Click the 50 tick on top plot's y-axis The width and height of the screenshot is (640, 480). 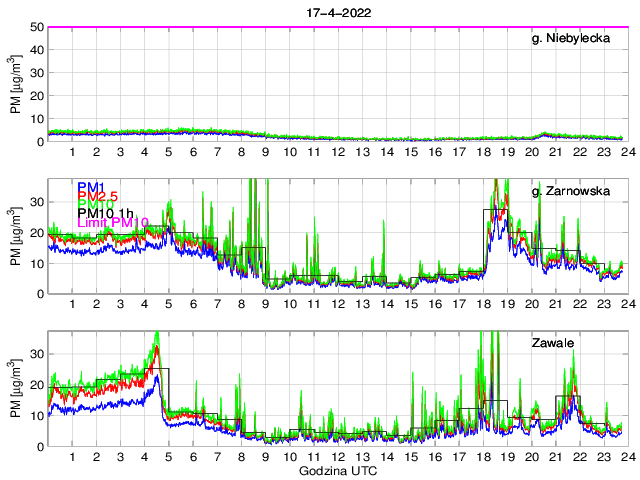pos(37,27)
